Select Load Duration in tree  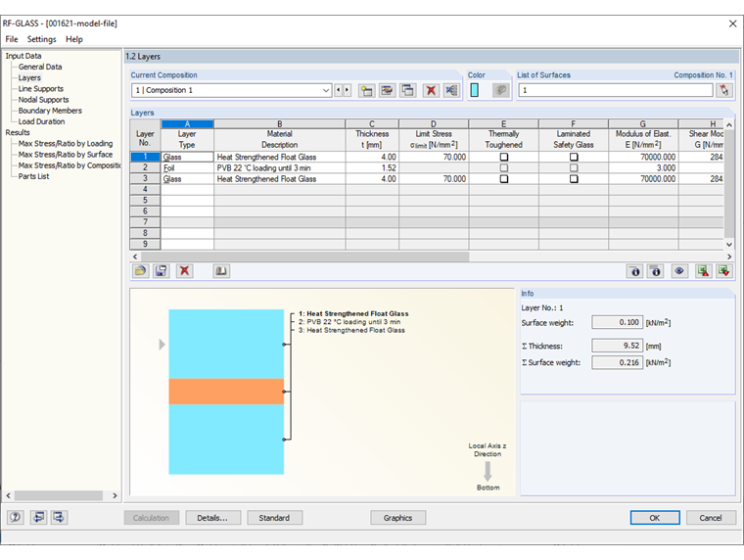pyautogui.click(x=42, y=121)
